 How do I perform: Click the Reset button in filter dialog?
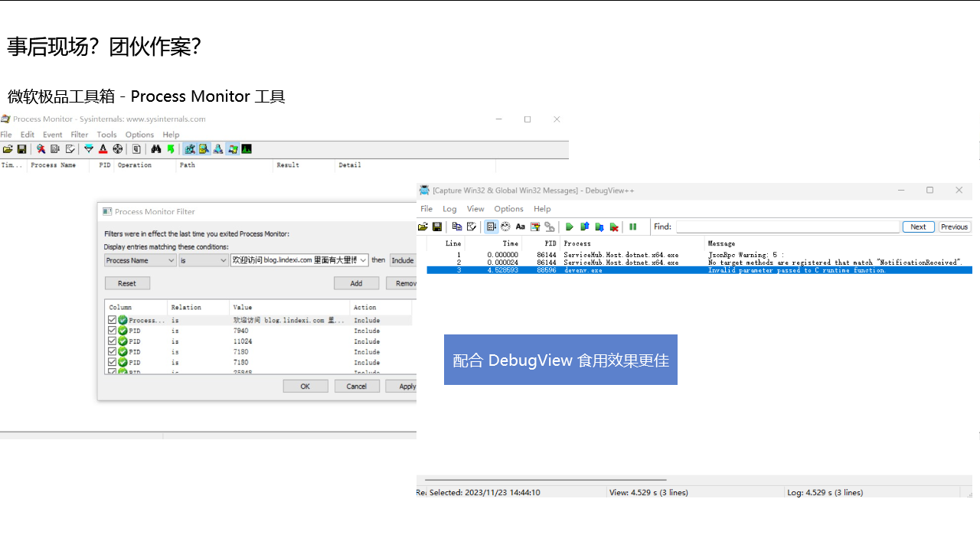click(x=127, y=283)
